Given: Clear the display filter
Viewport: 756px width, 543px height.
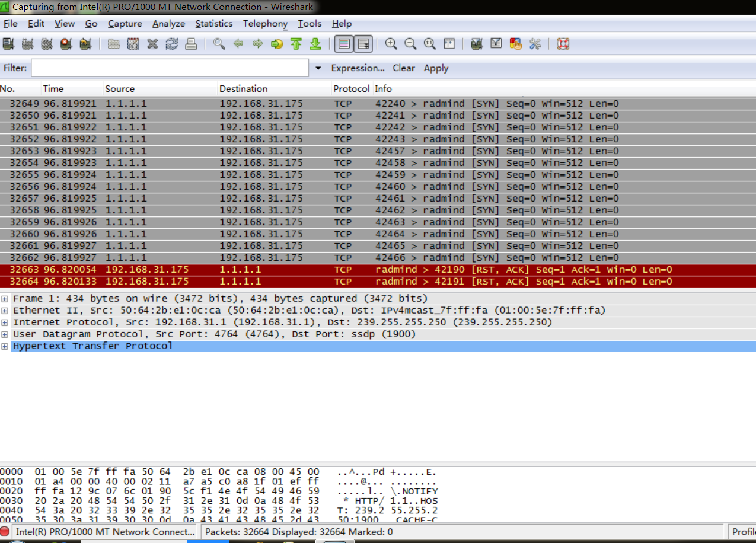Looking at the screenshot, I should [404, 68].
